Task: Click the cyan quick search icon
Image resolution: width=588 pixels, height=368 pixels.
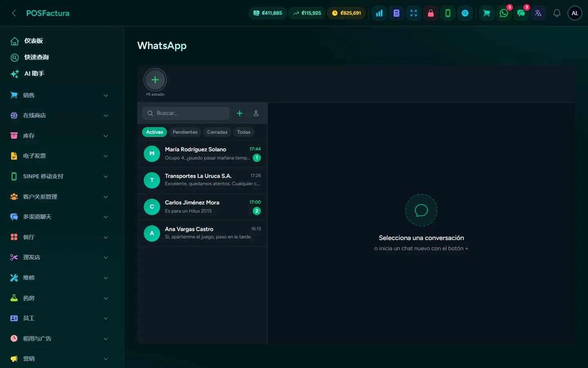Action: click(465, 13)
